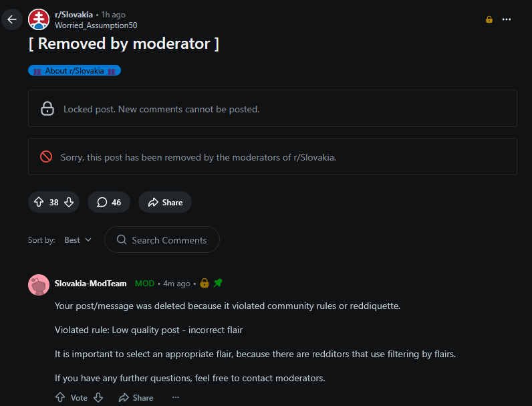This screenshot has width=532, height=406.
Task: Click the yellow lock icon atop post
Action: click(x=489, y=19)
